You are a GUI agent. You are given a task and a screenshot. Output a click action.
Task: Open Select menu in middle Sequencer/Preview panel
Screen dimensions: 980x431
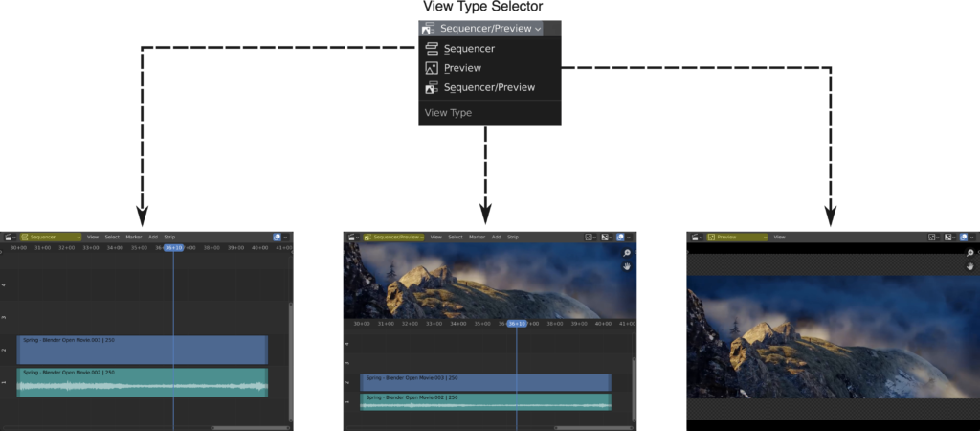[456, 238]
